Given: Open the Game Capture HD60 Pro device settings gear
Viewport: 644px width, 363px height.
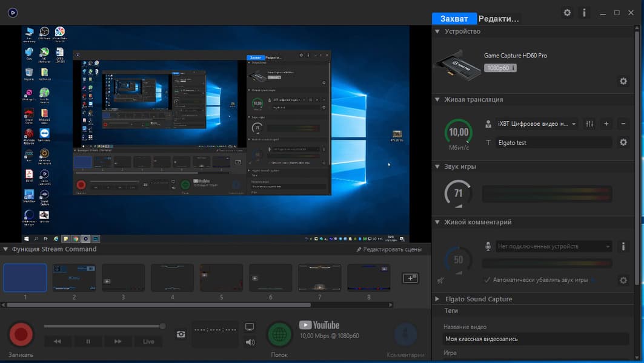Looking at the screenshot, I should coord(623,81).
